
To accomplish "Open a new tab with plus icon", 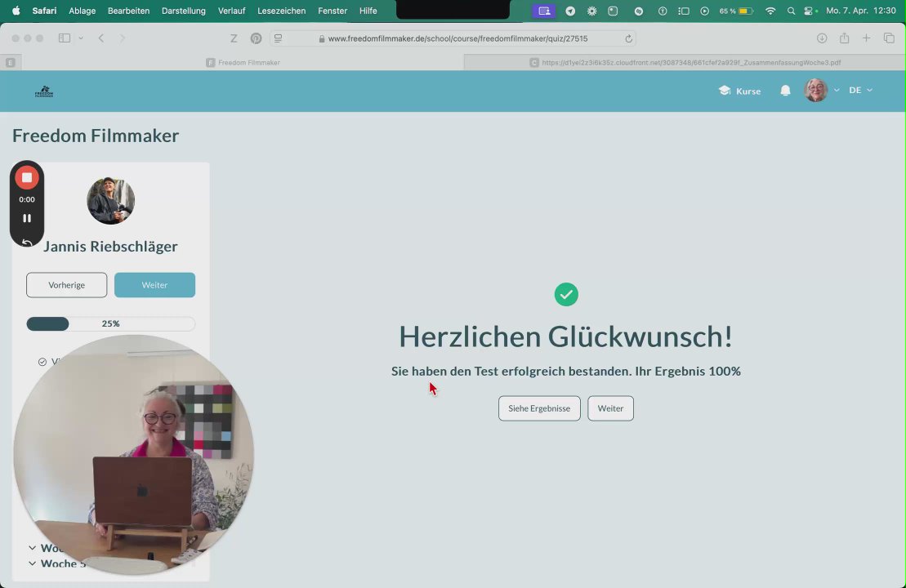I will coord(866,38).
